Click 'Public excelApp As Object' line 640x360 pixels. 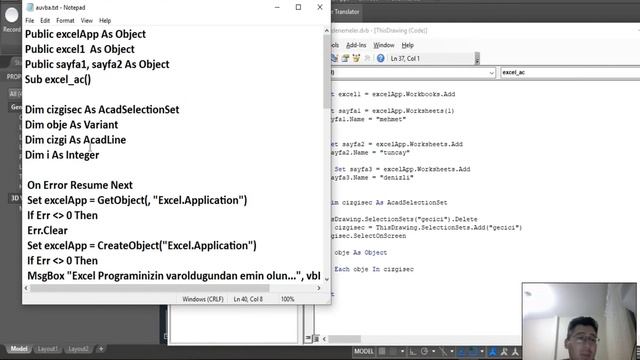(85, 34)
